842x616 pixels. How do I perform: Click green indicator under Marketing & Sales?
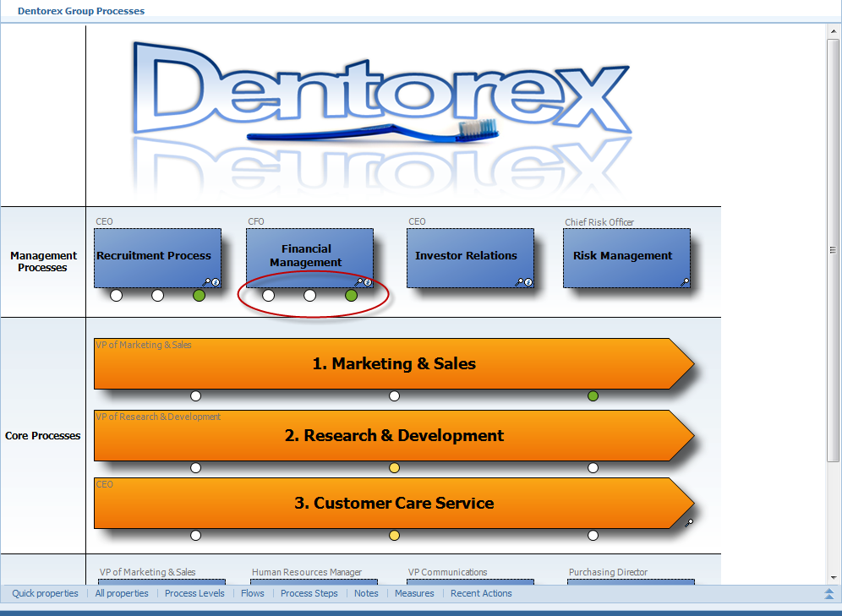coord(593,396)
